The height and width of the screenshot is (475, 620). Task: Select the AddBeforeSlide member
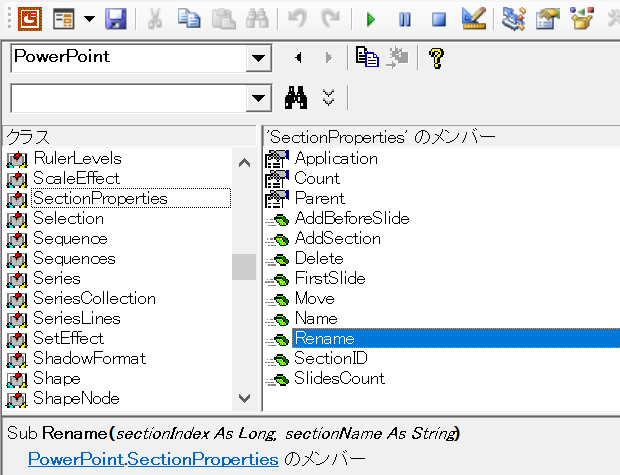click(x=352, y=218)
